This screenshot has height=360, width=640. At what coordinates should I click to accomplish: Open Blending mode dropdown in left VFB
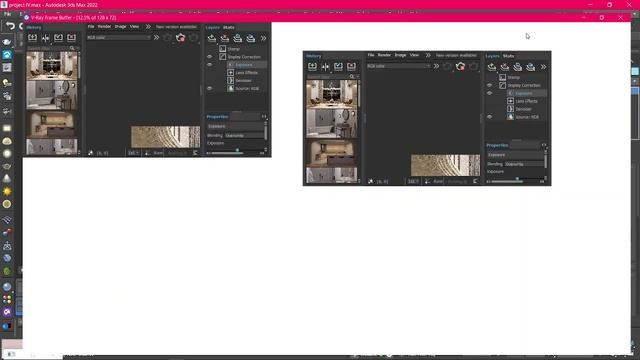coord(244,136)
